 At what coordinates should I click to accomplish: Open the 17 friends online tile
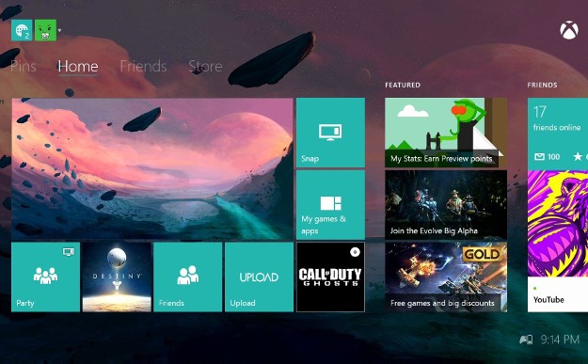click(x=558, y=133)
